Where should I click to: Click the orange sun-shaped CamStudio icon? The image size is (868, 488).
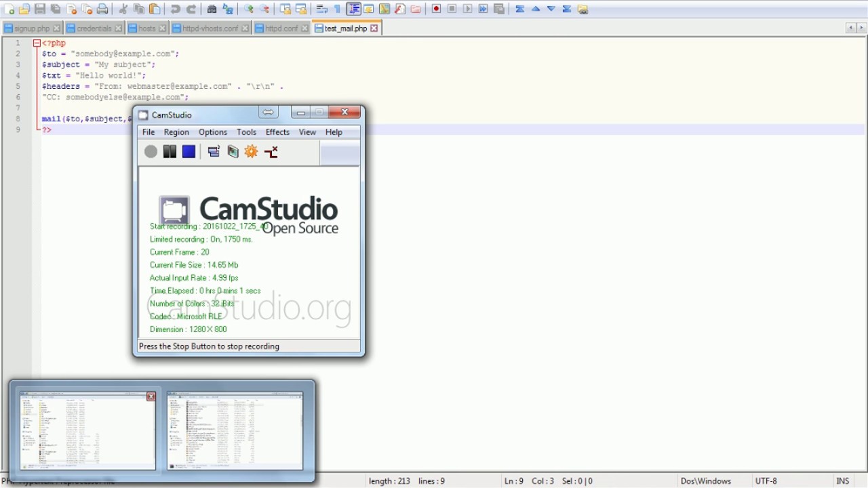click(x=252, y=152)
